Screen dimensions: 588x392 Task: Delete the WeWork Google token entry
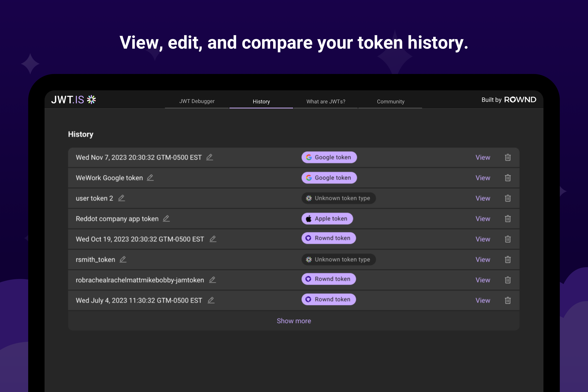pos(508,178)
